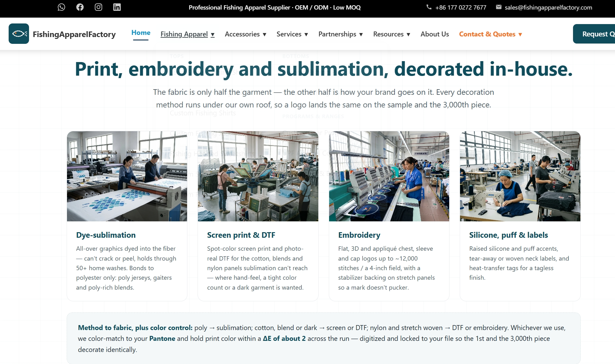Screen dimensions: 615x364
Task: Open the Facebook social icon
Action: (x=80, y=7)
